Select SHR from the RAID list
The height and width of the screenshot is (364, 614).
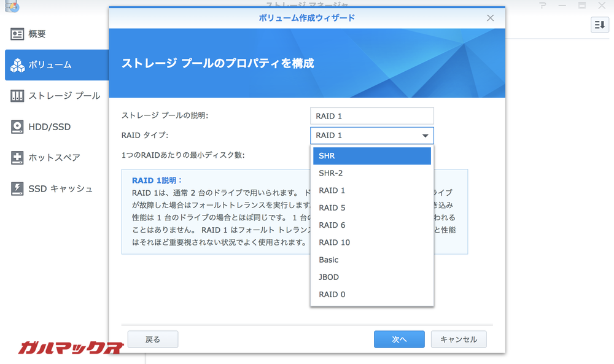pos(371,155)
